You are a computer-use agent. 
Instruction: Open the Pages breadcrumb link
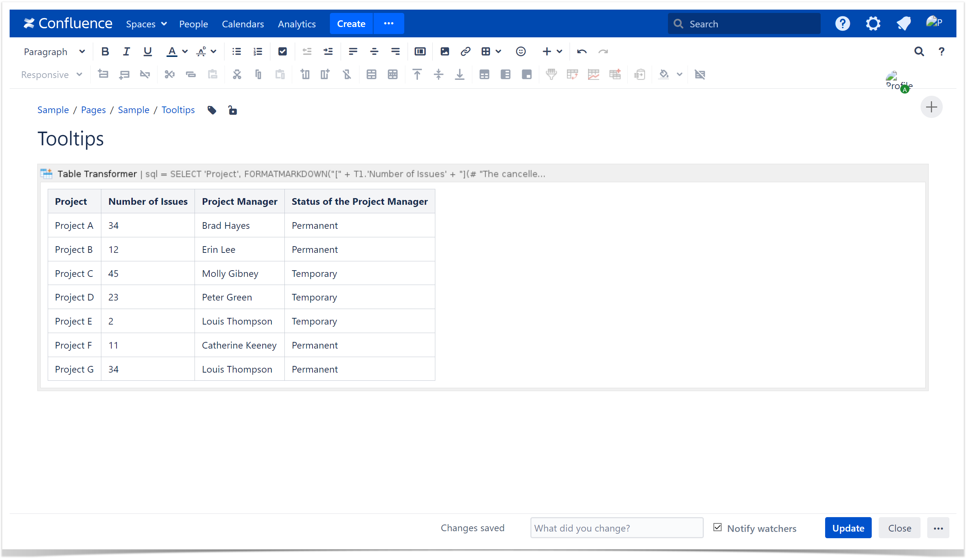[93, 110]
